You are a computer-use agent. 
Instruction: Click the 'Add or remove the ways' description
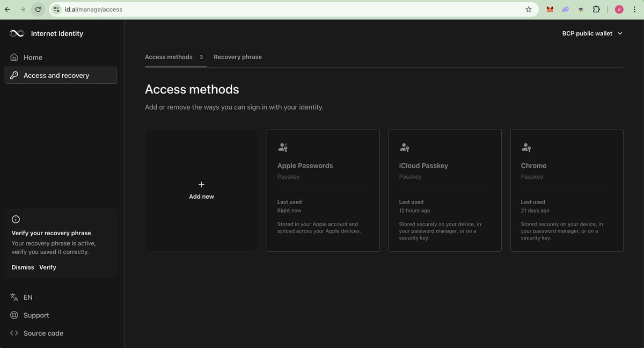[234, 107]
